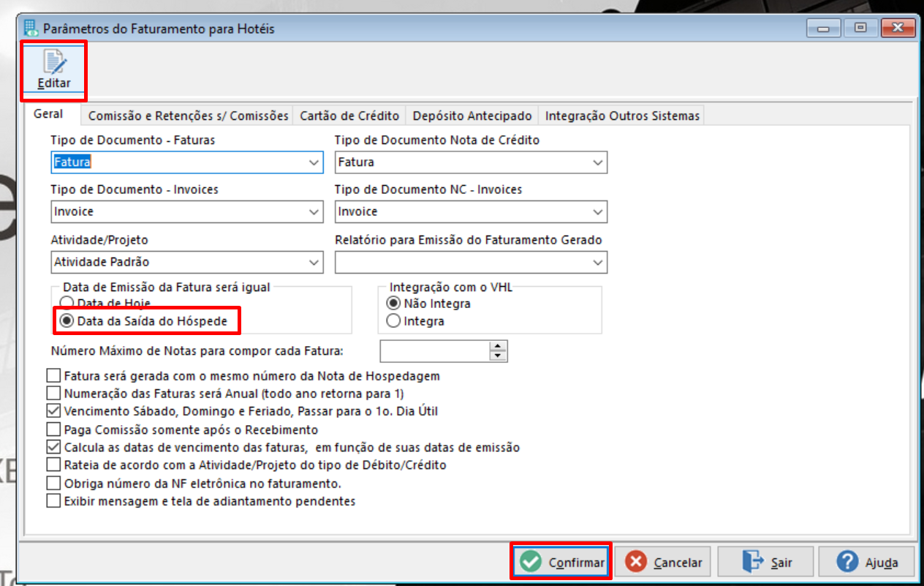
Task: Click Número Máximo de Notas input field
Action: tap(435, 351)
